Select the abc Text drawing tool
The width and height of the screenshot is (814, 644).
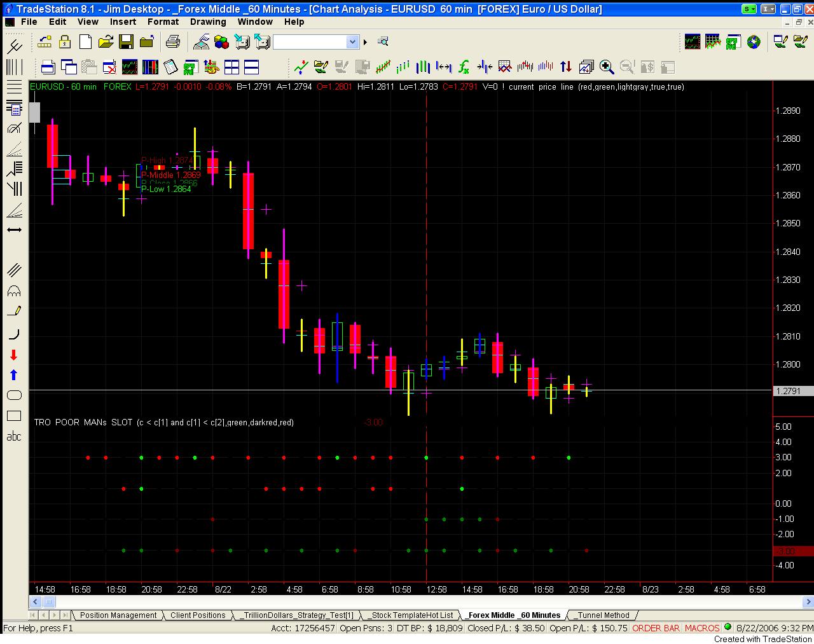click(13, 436)
